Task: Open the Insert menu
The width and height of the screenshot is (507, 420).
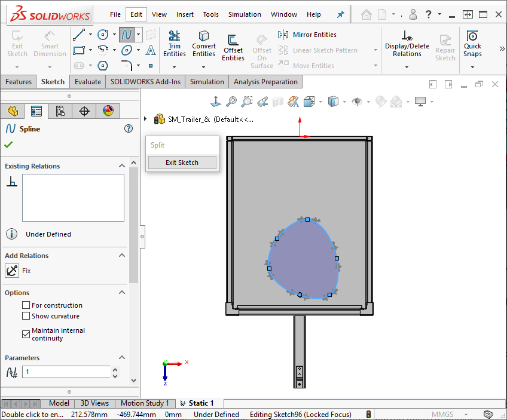Action: (185, 14)
